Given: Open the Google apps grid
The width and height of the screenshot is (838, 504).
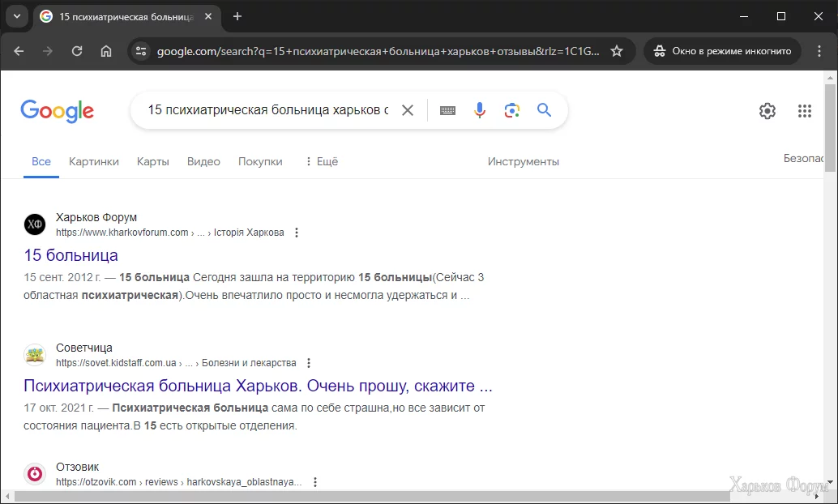Looking at the screenshot, I should (x=804, y=111).
